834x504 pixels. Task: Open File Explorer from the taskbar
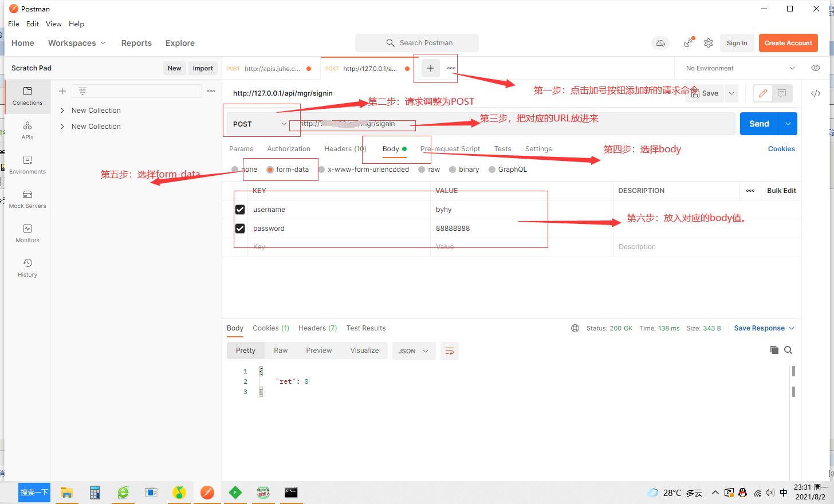point(67,493)
